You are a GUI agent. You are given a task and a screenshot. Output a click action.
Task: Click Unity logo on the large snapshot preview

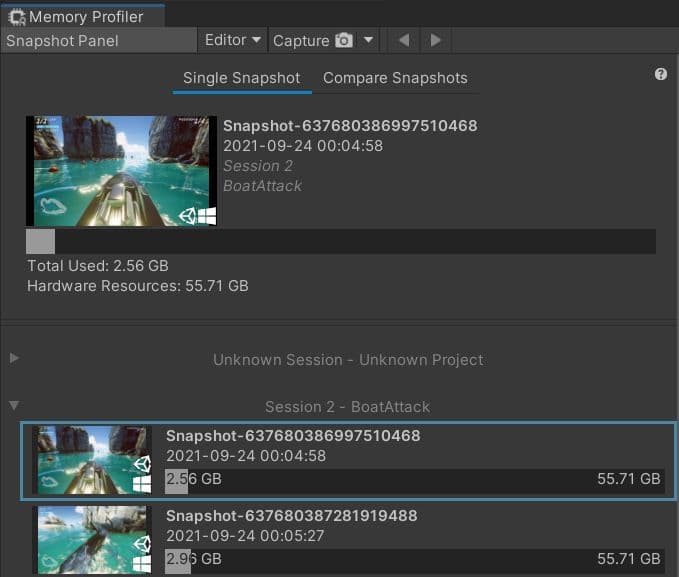[x=187, y=215]
